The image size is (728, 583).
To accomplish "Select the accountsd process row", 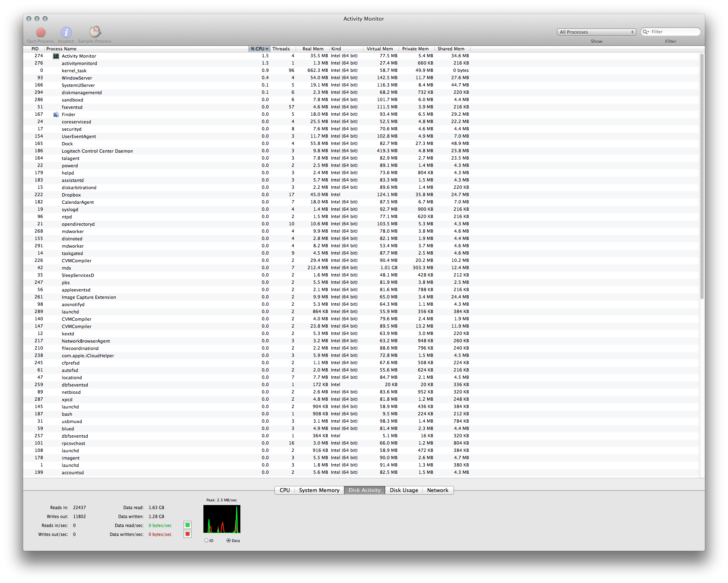I will point(361,473).
